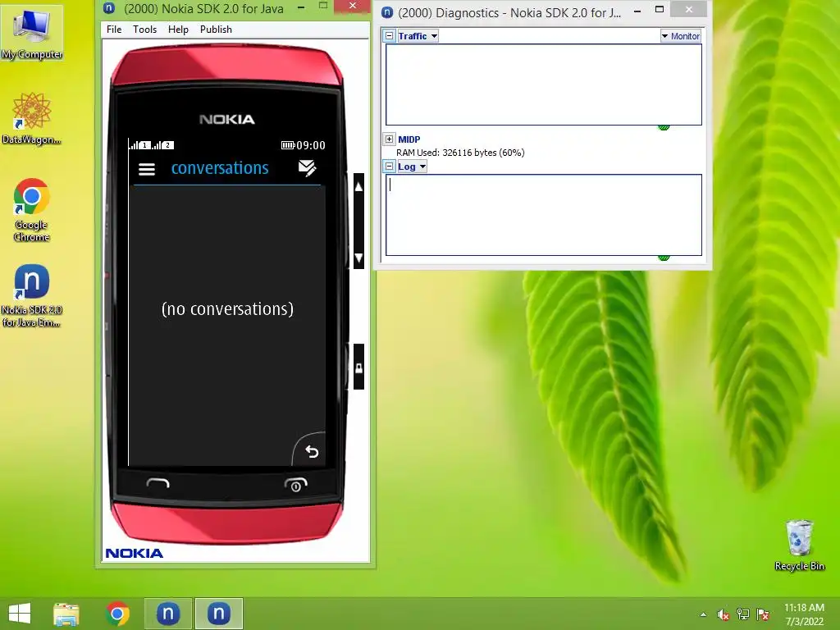840x630 pixels.
Task: Click the network tray icon
Action: click(743, 614)
